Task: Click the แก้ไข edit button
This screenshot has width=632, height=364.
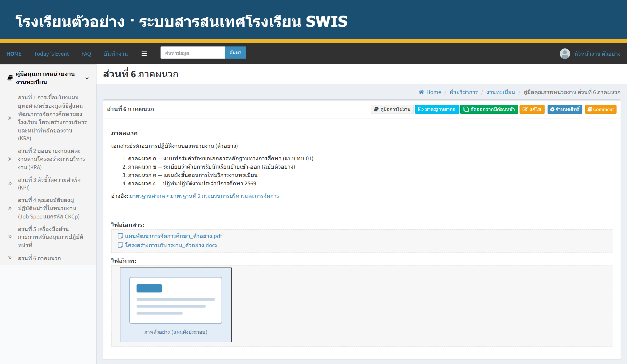Action: [x=532, y=109]
